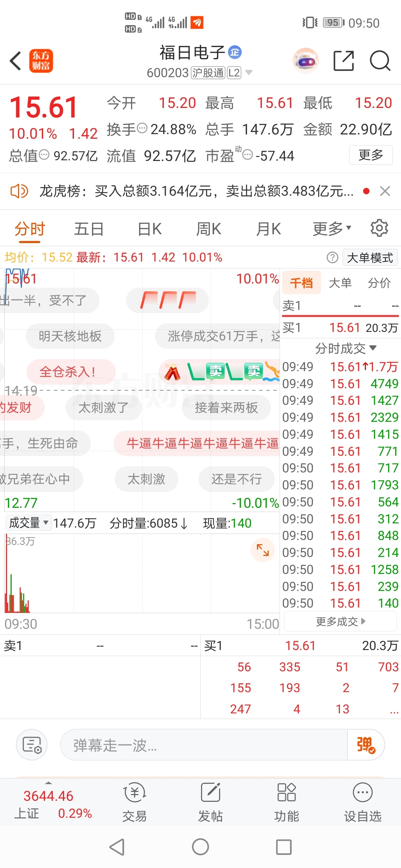Tap the 沪股通 tag
Viewport: 401px width, 868px height.
tap(208, 73)
